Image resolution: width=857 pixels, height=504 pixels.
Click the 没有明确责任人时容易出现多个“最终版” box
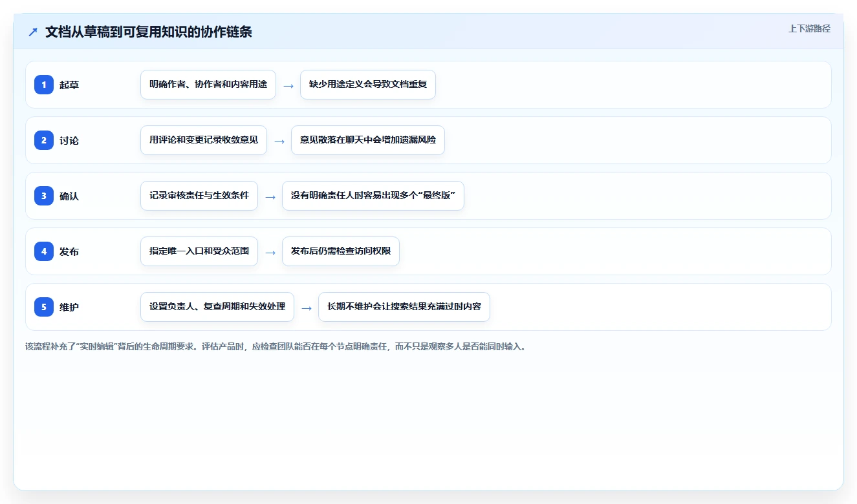(x=373, y=196)
